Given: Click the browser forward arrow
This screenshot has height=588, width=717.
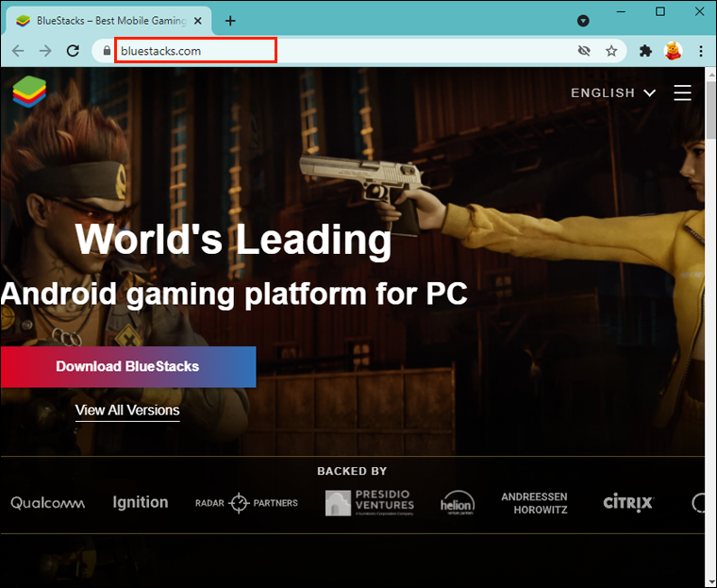Looking at the screenshot, I should [45, 51].
